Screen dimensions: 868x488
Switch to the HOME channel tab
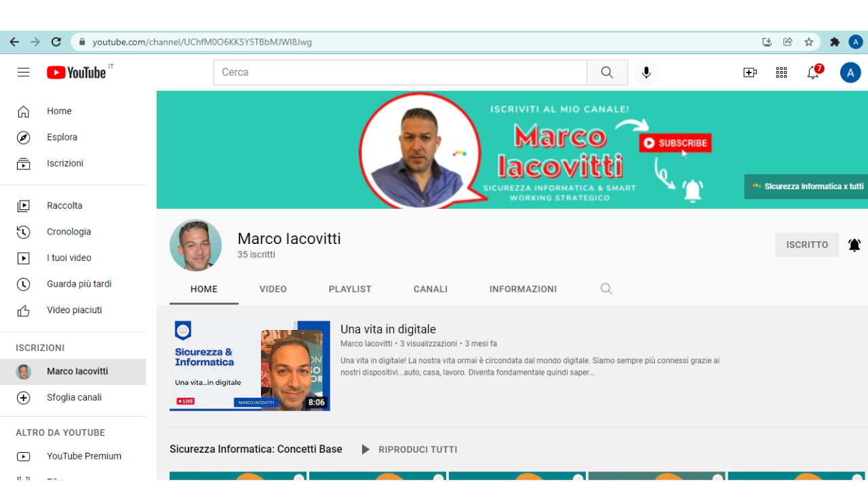pos(204,289)
